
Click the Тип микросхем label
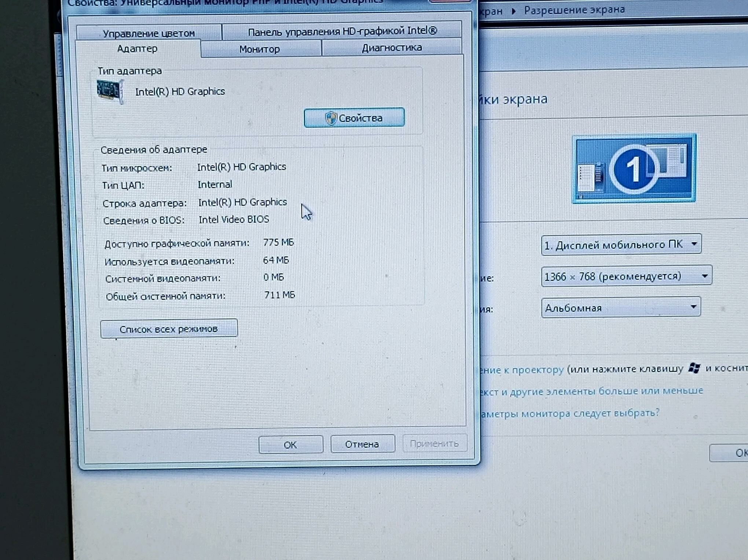(x=137, y=168)
